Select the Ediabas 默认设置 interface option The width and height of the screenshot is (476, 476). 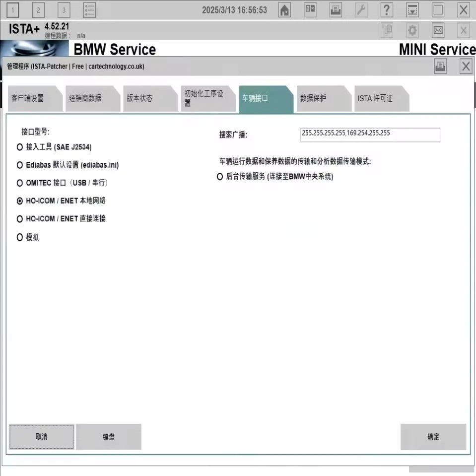pos(19,165)
